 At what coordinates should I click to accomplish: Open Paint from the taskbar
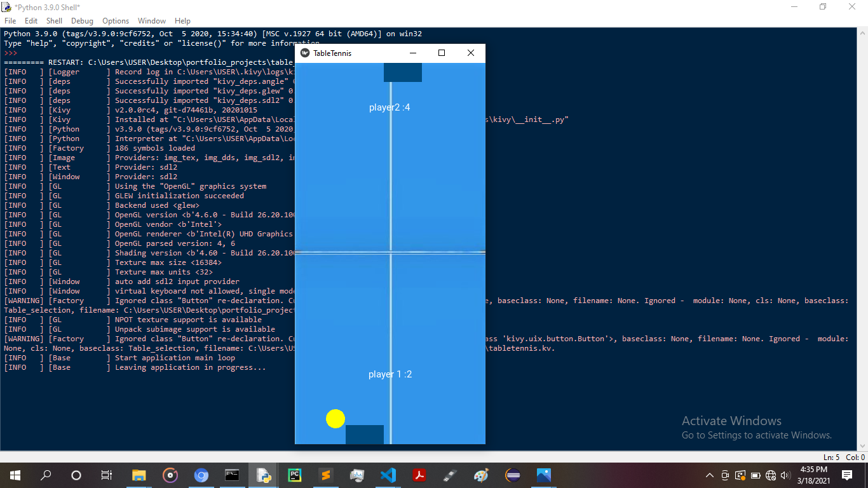coord(481,475)
